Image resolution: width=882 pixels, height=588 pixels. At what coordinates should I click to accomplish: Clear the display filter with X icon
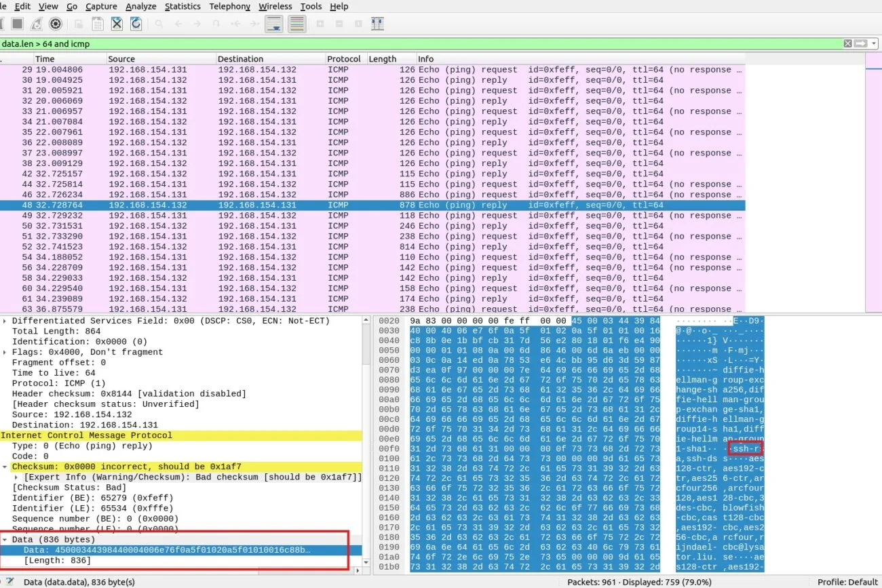[x=848, y=43]
